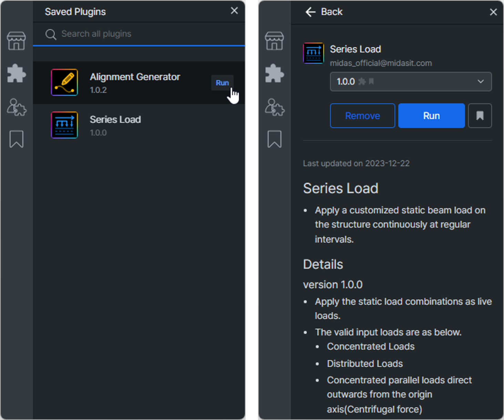Click the Alignment Generator plugin thumbnail icon
The image size is (504, 420).
(x=64, y=82)
